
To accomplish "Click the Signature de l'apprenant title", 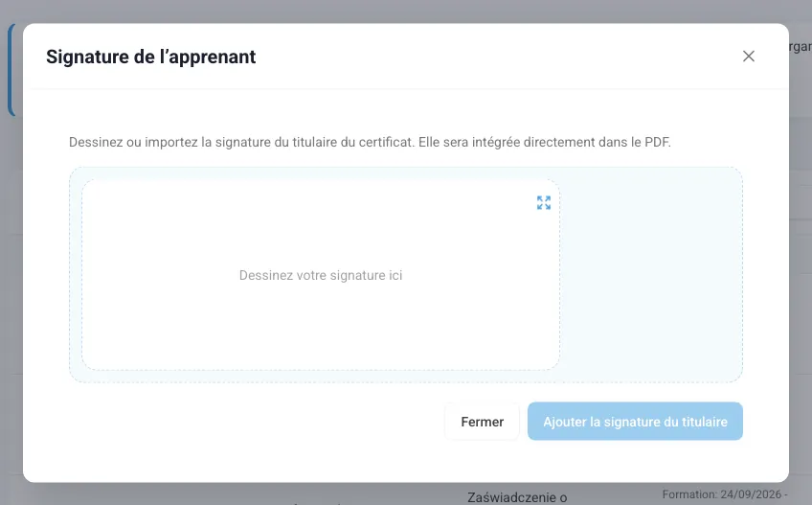I will coord(150,57).
